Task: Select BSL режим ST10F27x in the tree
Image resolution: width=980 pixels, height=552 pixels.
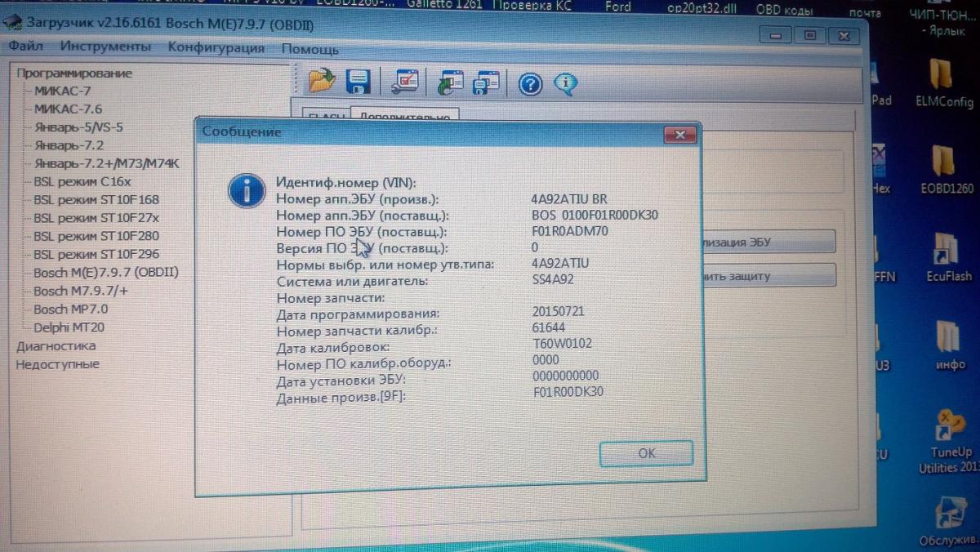Action: tap(96, 218)
